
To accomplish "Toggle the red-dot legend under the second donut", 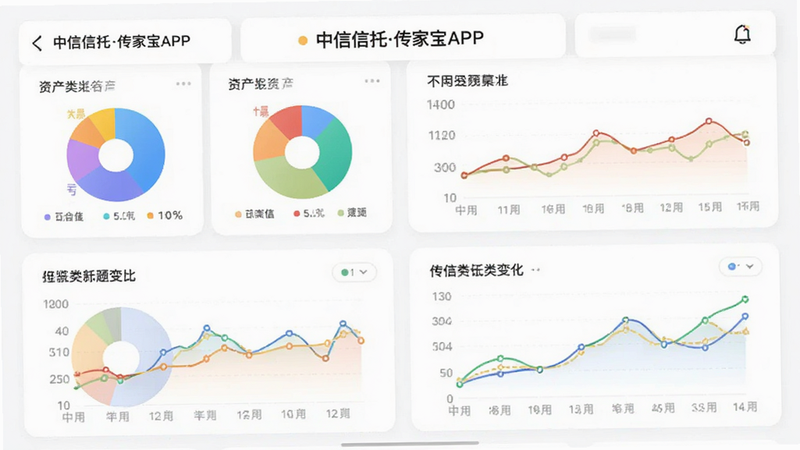I will coord(309,213).
